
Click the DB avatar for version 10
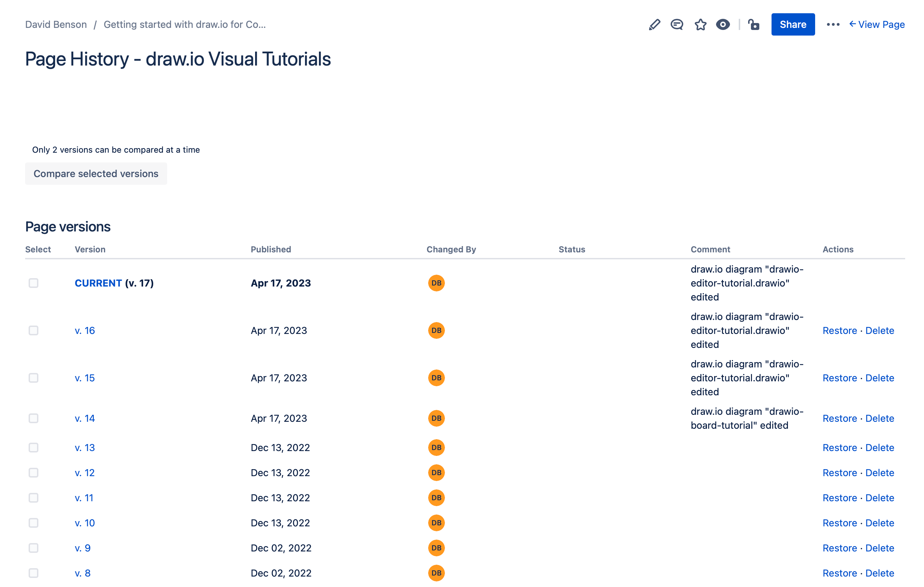click(436, 523)
